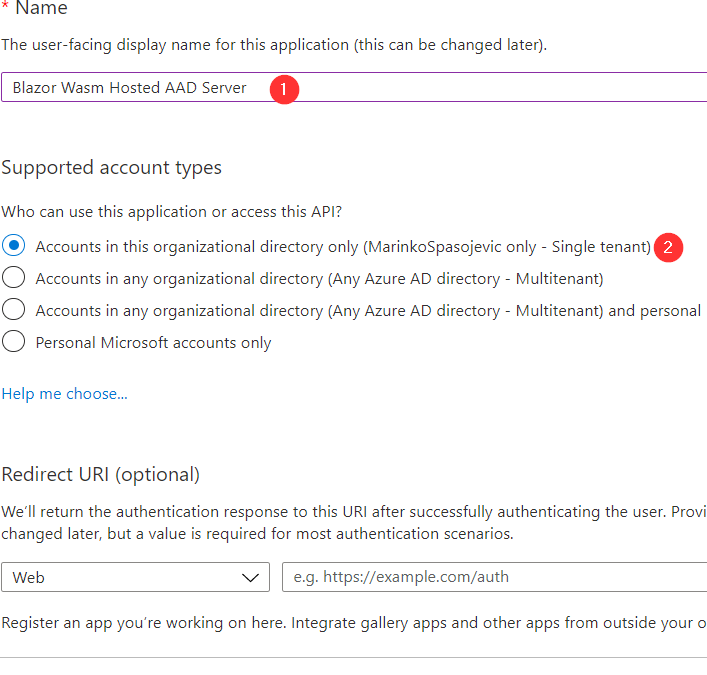Click the red step 1 badge
Viewport: 707px width, 675px height.
coord(284,89)
